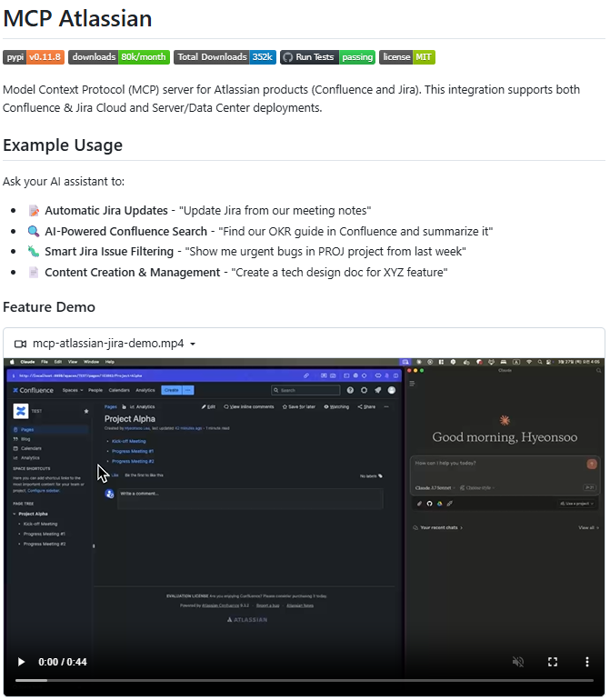Open the Claude 3.7 Sonnet model dropdown
Viewport: 610px width, 700px height.
tap(435, 487)
